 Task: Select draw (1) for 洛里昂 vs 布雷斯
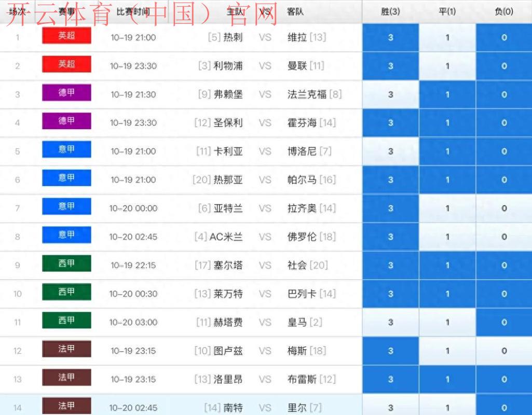[x=447, y=379]
